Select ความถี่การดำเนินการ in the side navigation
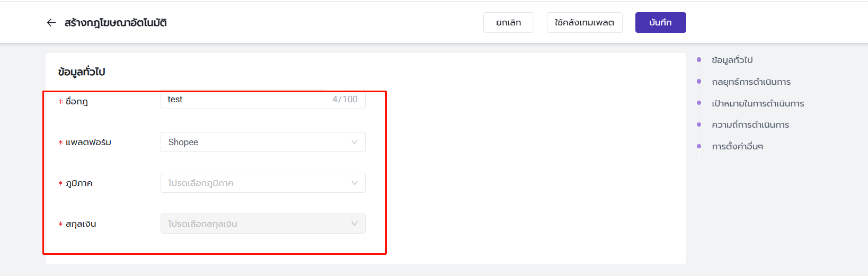868x276 pixels. tap(750, 124)
